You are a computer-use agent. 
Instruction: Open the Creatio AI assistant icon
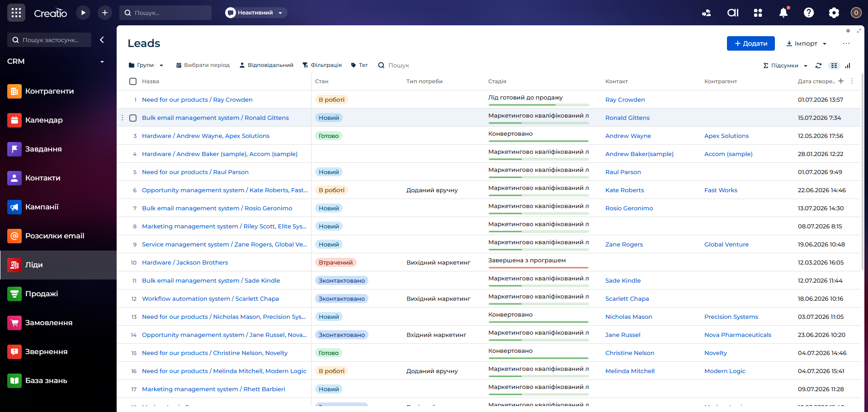click(733, 13)
